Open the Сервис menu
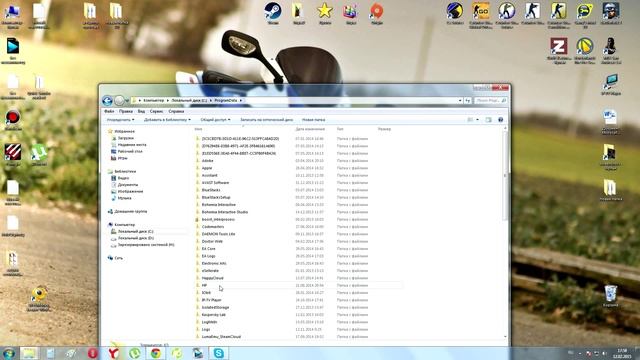Viewport: 640px width, 360px height. pyautogui.click(x=156, y=111)
